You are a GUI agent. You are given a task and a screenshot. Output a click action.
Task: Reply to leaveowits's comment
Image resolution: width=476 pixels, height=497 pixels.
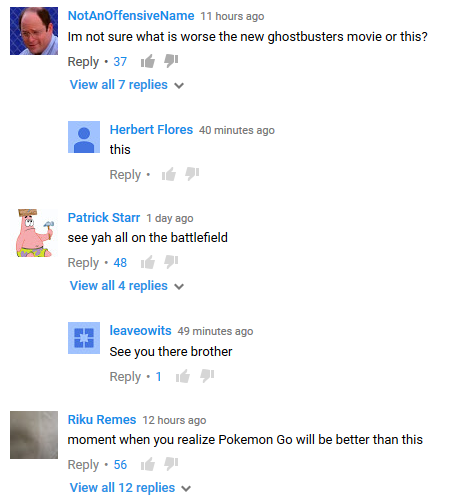[x=125, y=377]
